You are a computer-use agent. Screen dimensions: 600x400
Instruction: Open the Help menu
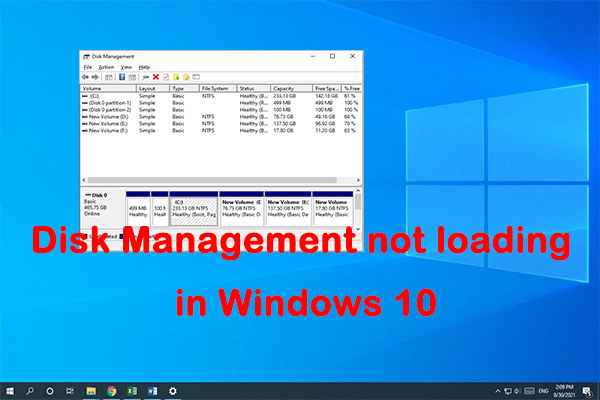click(144, 67)
